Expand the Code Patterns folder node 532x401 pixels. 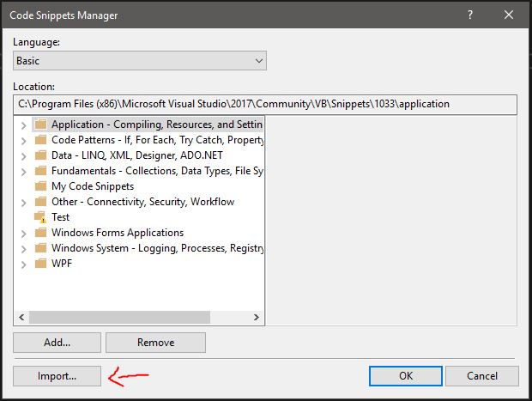pyautogui.click(x=23, y=141)
